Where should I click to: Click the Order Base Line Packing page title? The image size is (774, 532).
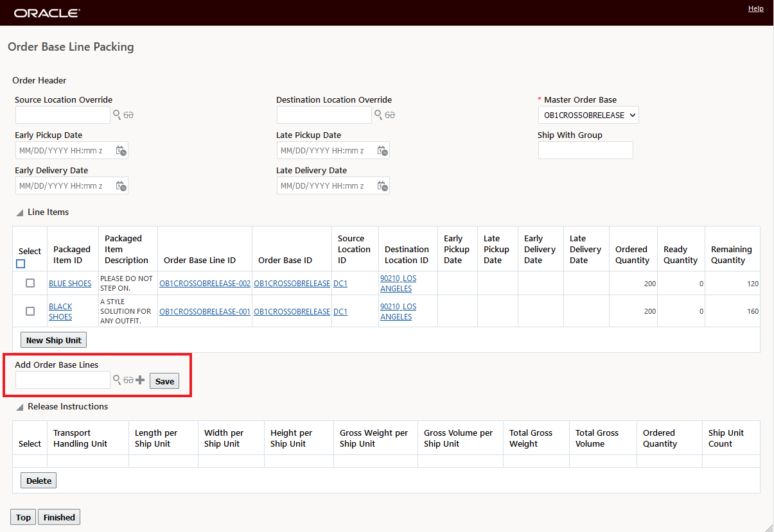coord(71,47)
